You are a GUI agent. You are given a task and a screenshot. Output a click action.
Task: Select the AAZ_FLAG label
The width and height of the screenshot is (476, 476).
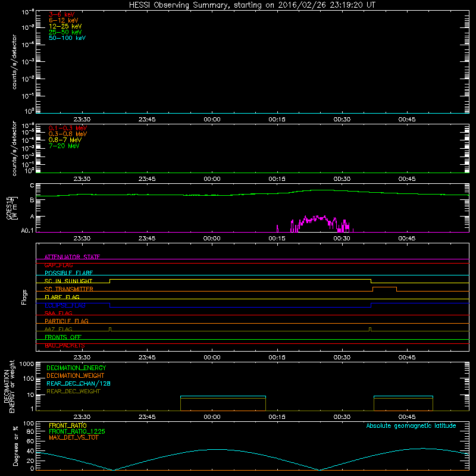tap(58, 329)
